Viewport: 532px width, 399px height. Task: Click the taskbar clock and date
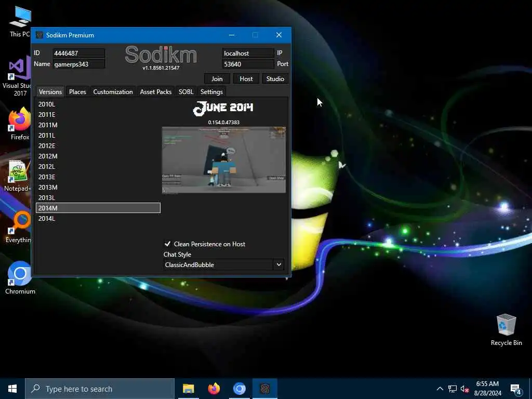tap(487, 389)
